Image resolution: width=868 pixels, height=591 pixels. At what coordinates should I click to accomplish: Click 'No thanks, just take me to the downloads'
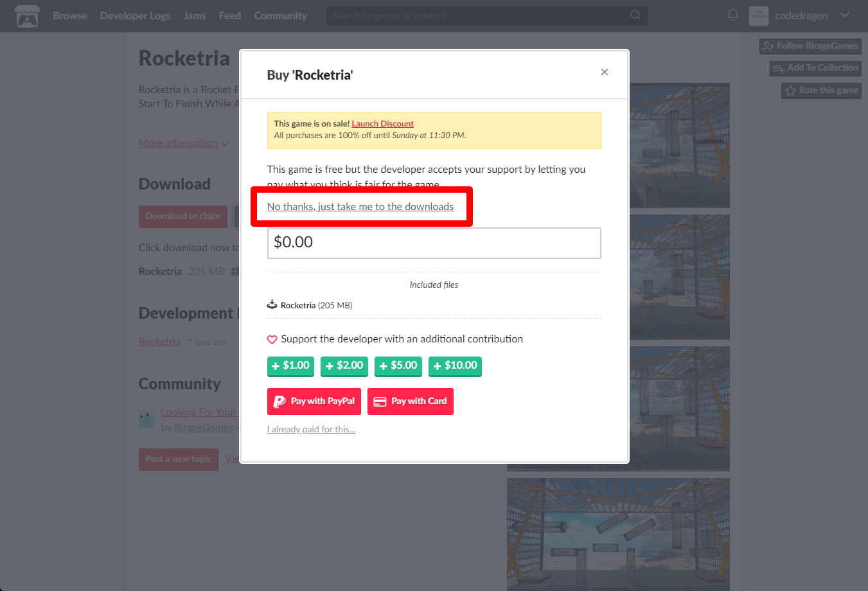[360, 206]
